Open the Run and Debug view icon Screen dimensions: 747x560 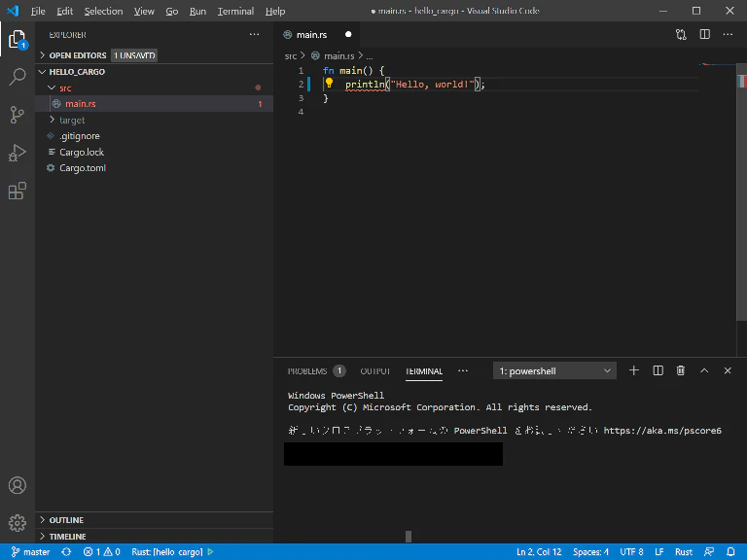click(x=18, y=153)
